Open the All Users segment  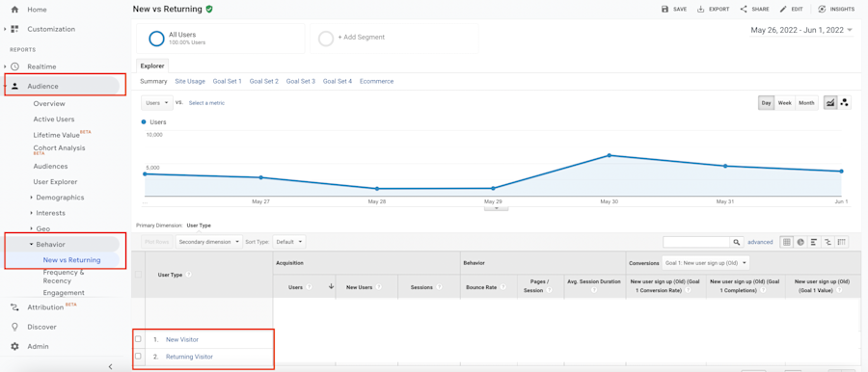(x=220, y=38)
